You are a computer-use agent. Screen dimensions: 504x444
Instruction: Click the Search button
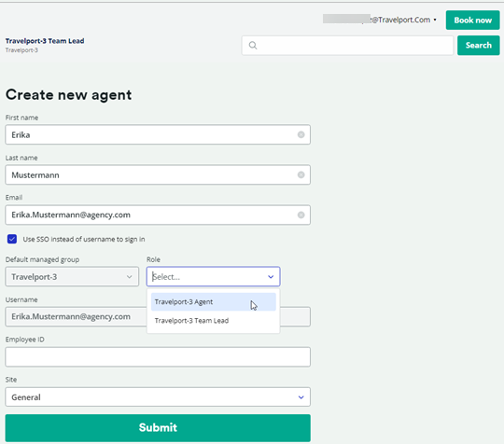478,46
